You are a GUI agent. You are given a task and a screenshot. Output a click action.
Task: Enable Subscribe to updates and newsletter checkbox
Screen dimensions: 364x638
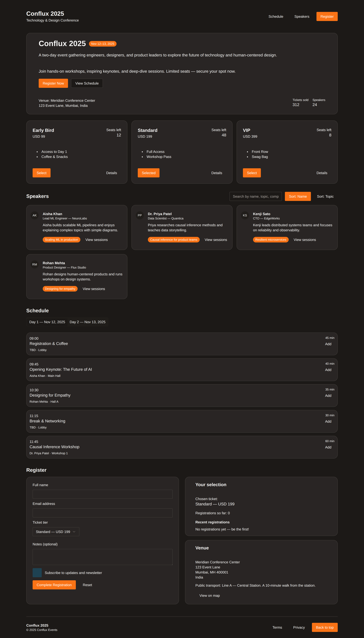pyautogui.click(x=37, y=573)
